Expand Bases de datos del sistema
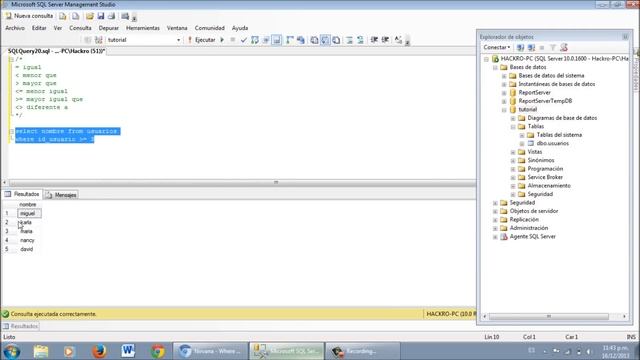The height and width of the screenshot is (360, 640). click(504, 76)
